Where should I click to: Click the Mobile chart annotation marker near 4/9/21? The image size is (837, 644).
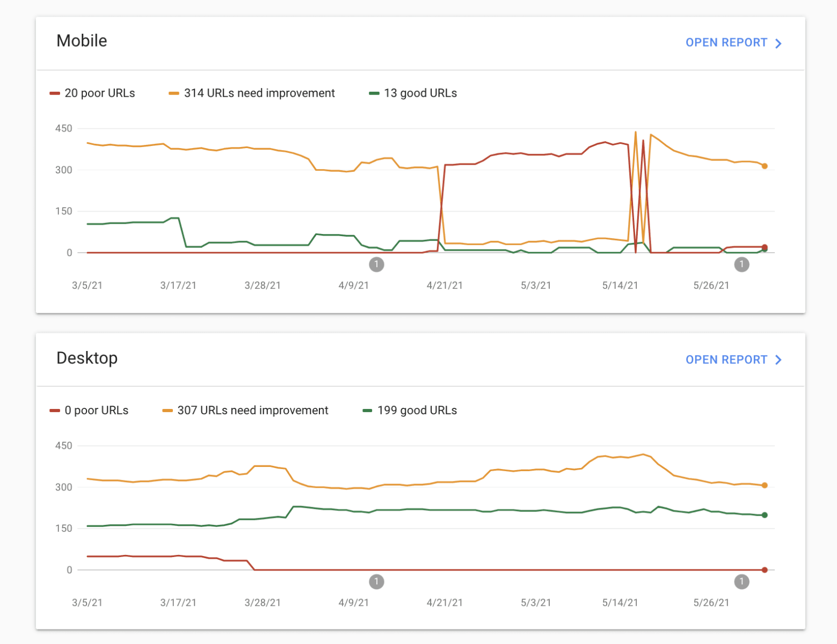pyautogui.click(x=376, y=264)
